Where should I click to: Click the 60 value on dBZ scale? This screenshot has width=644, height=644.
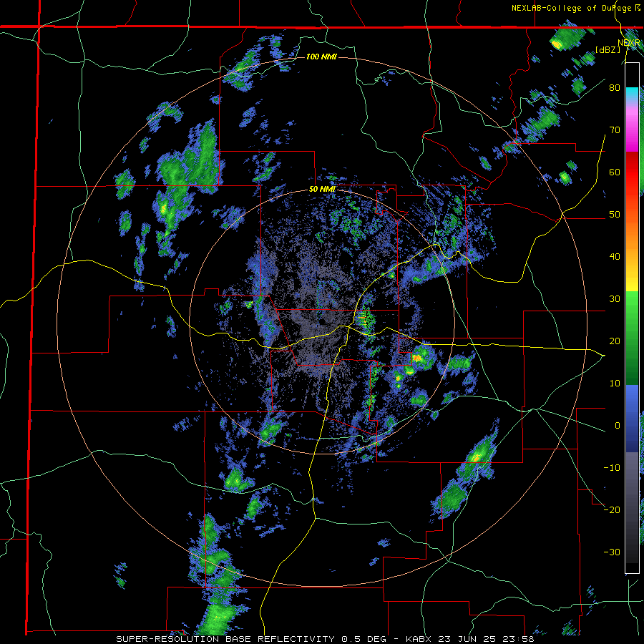point(615,172)
